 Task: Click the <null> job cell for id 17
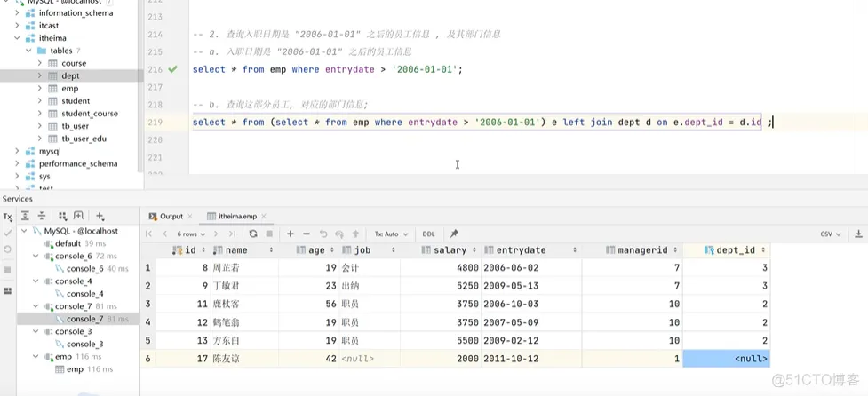[x=370, y=359]
